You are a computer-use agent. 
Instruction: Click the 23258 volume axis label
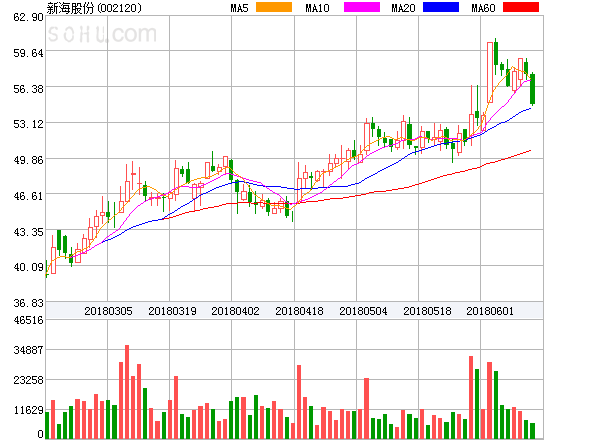point(28,380)
